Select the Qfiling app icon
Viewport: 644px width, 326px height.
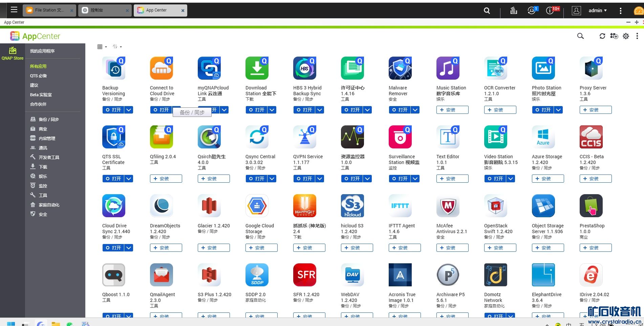[x=162, y=137]
